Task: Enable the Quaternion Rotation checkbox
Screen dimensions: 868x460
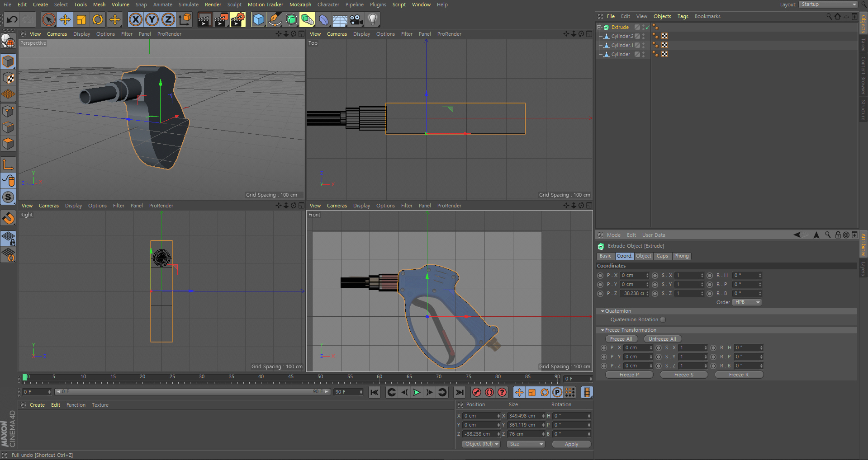Action: coord(663,319)
